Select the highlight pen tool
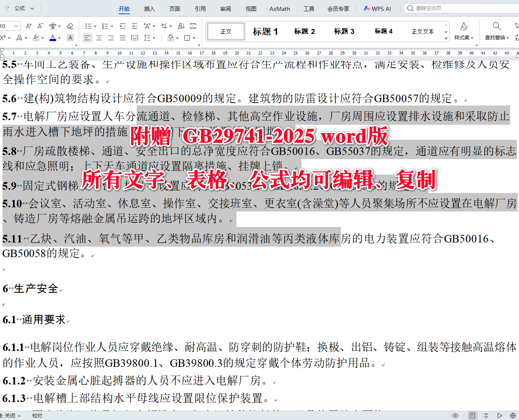Screen dimensions: 519x420 click(x=37, y=37)
